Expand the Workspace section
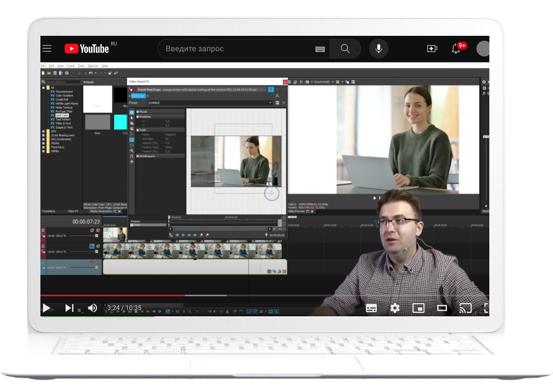 [137, 156]
